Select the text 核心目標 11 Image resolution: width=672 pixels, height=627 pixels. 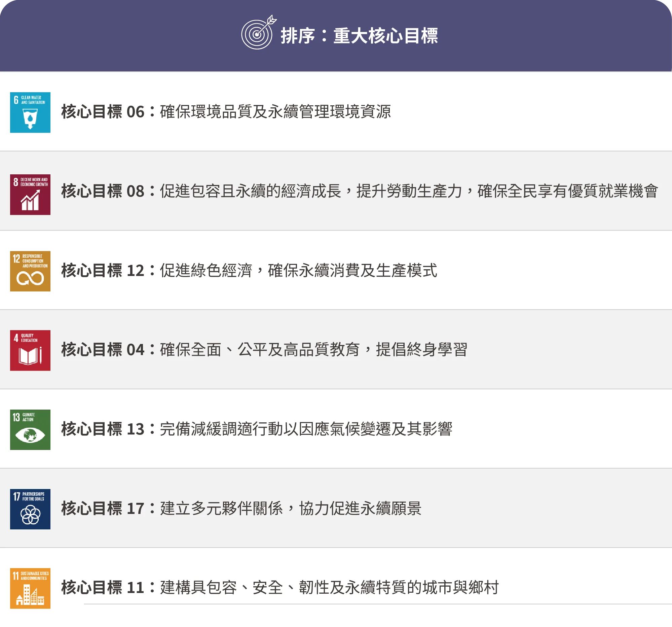point(103,587)
